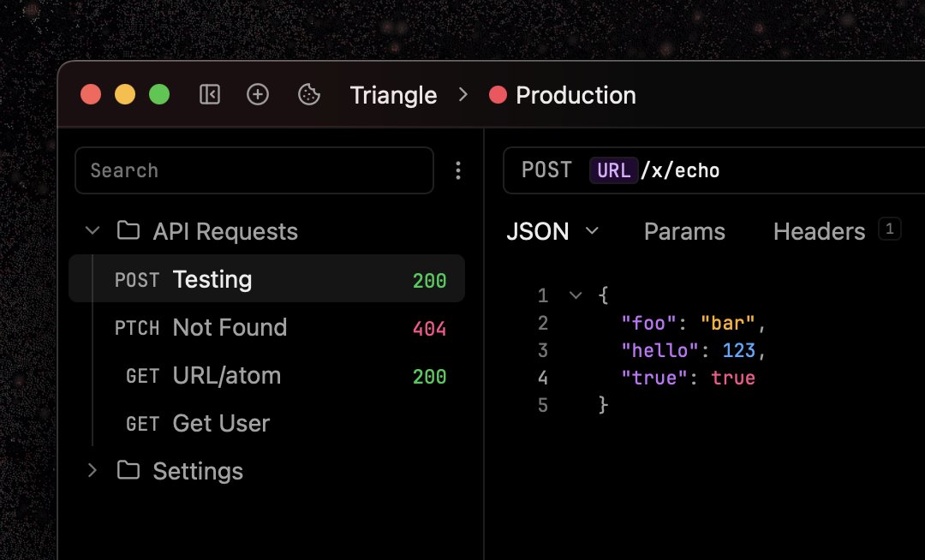Click the 123 value in JSON editor
Image resolution: width=925 pixels, height=560 pixels.
coord(738,351)
